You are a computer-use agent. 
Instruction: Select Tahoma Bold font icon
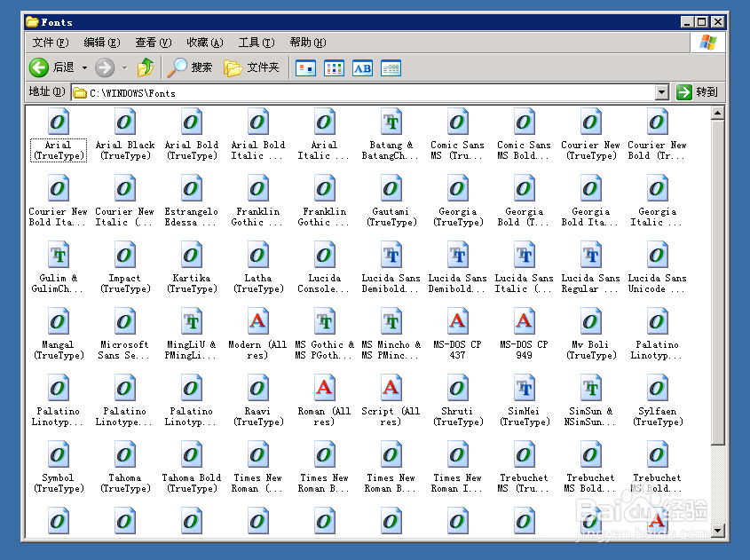click(192, 454)
